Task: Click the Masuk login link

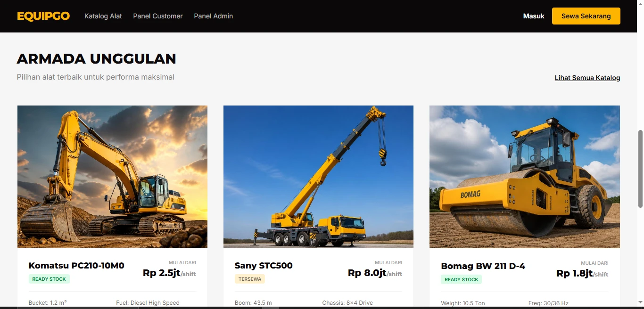Action: pos(534,16)
